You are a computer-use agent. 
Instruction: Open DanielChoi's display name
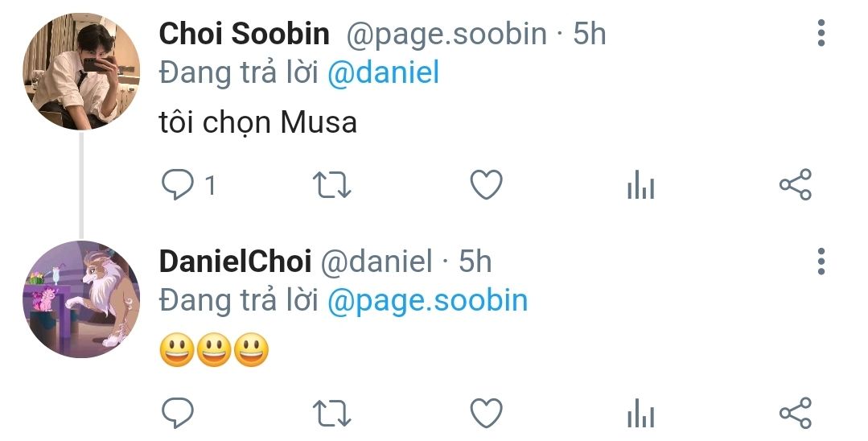pyautogui.click(x=235, y=261)
